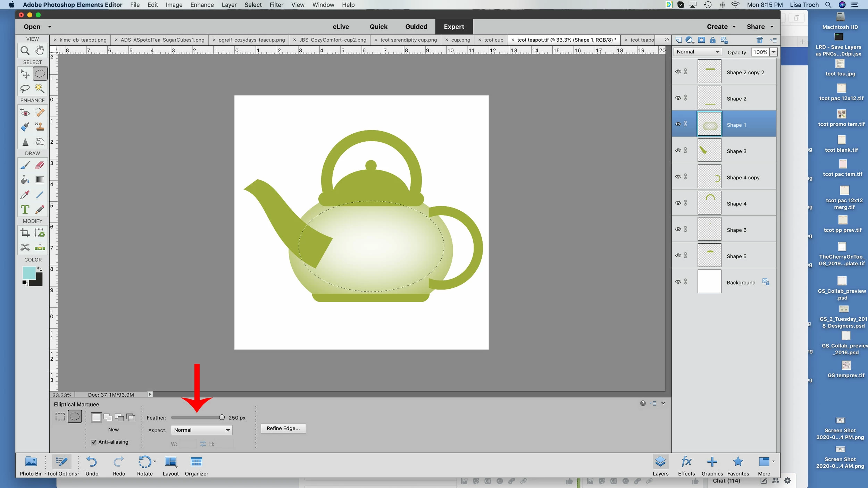
Task: Select the Gradient tool
Action: (x=40, y=180)
